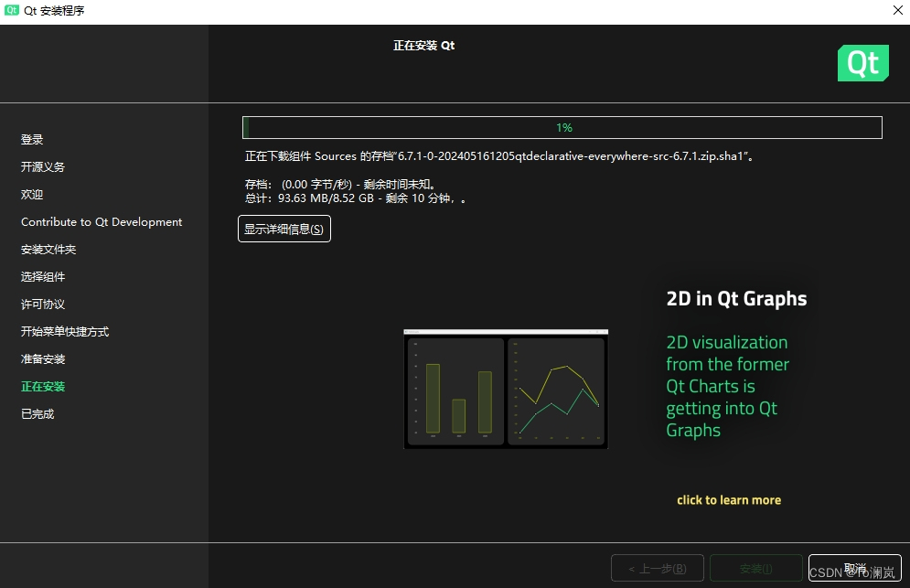Screen dimensions: 910x588
Task: Click the 1% download progress bar
Action: (x=562, y=128)
